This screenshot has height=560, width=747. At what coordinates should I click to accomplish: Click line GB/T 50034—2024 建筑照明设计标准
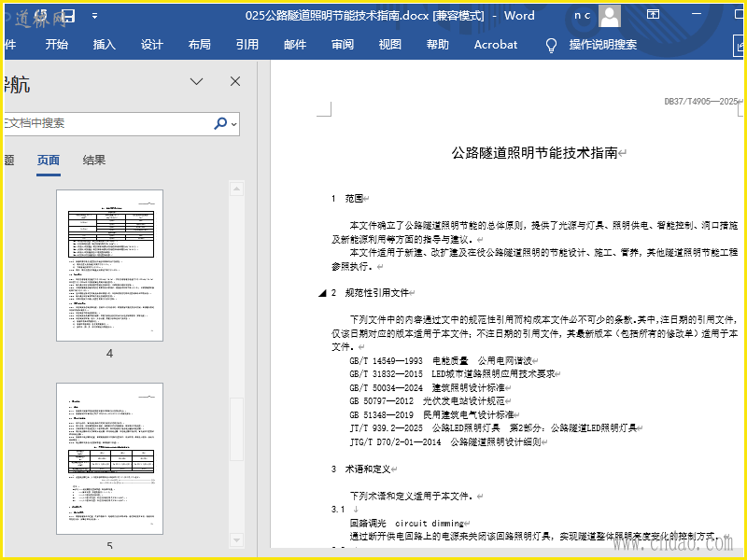point(428,387)
